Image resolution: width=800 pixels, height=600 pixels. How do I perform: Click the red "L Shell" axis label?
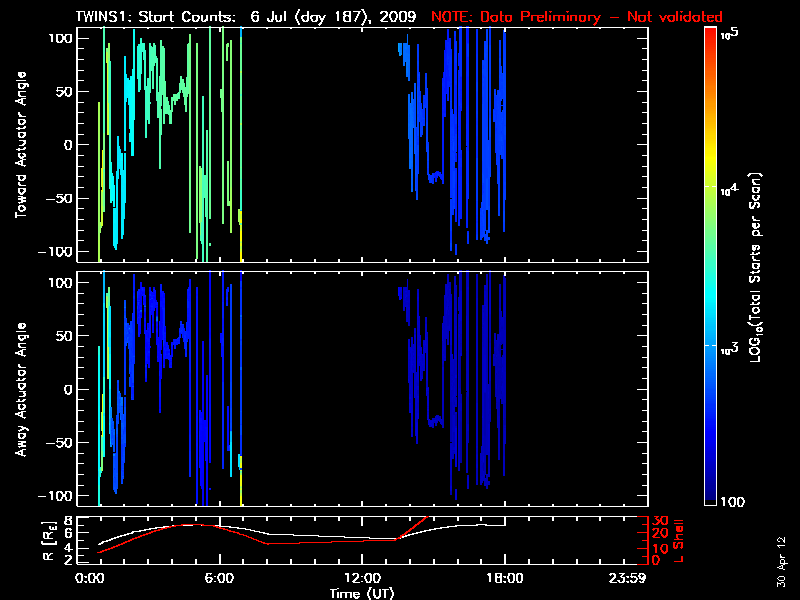(x=679, y=540)
